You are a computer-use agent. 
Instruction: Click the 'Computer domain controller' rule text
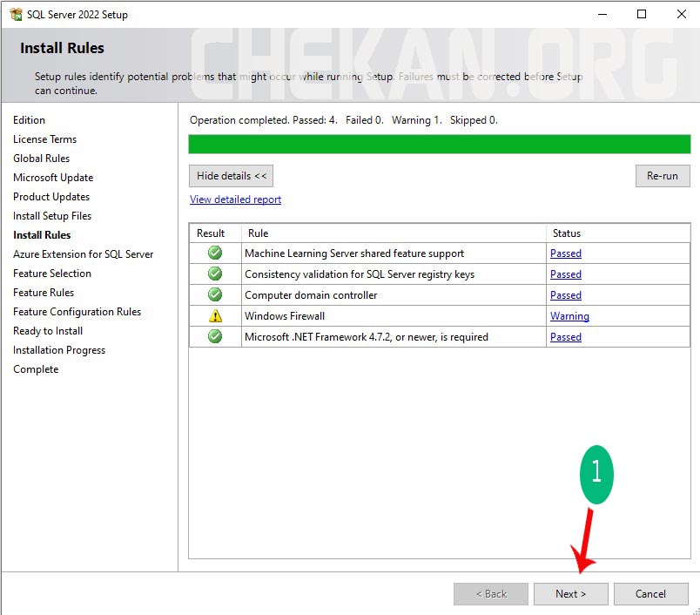(x=311, y=295)
